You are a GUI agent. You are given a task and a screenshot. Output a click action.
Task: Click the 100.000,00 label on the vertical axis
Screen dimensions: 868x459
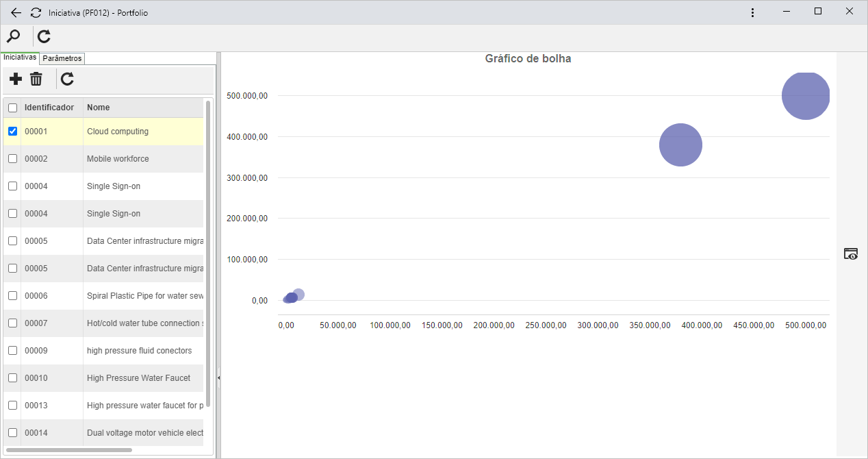[247, 260]
